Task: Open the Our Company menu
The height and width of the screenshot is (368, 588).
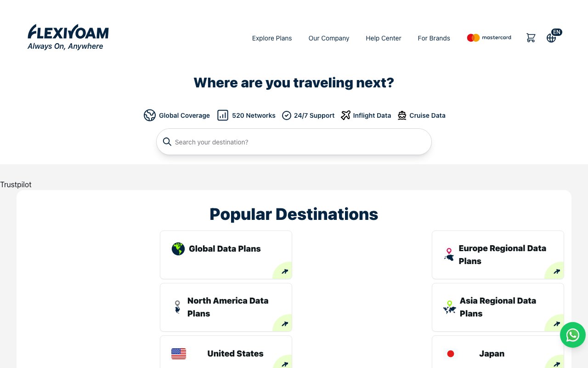Action: (329, 38)
